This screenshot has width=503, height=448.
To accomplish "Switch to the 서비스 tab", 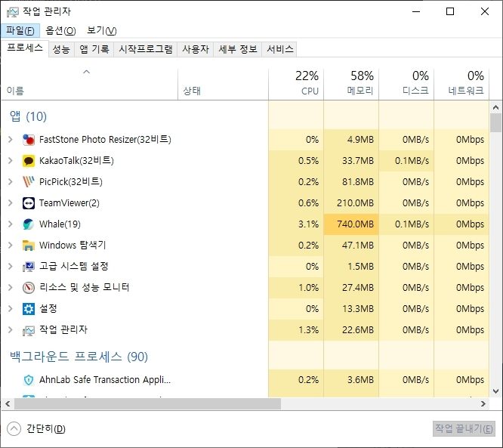I will click(279, 49).
